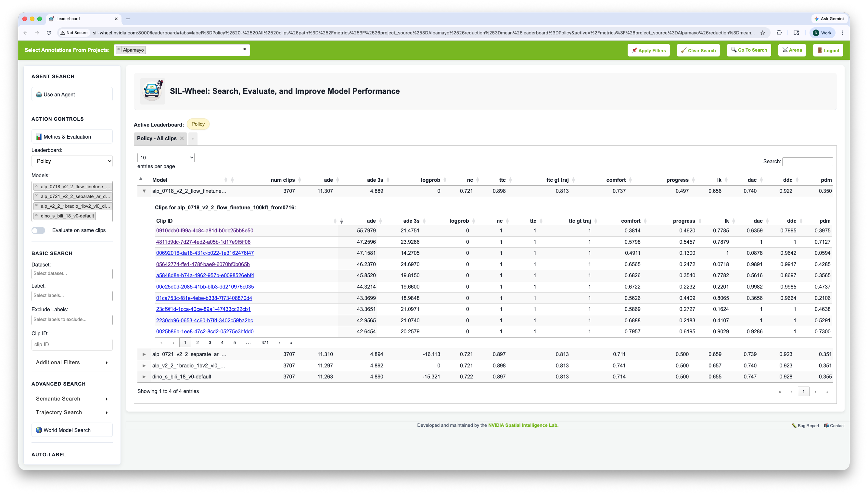Image resolution: width=868 pixels, height=494 pixels.
Task: Open the Contact link
Action: (x=834, y=426)
